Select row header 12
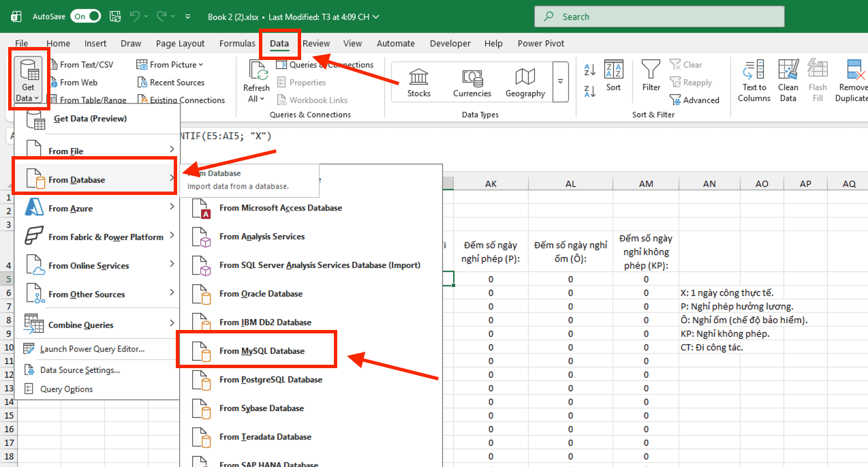 pos(10,374)
